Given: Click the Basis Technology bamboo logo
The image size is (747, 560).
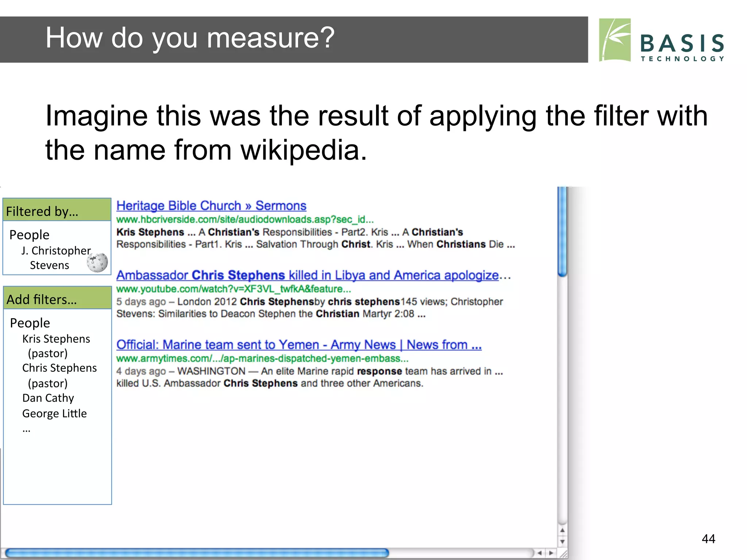Looking at the screenshot, I should (x=615, y=40).
